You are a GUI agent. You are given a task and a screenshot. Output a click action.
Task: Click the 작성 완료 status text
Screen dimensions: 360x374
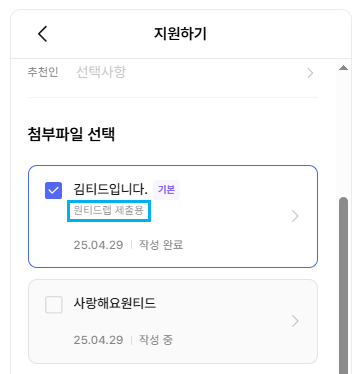tap(161, 245)
